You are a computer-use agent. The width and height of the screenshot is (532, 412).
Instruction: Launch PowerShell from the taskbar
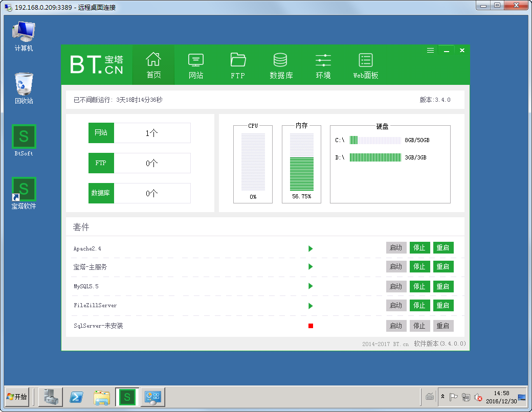pos(77,397)
